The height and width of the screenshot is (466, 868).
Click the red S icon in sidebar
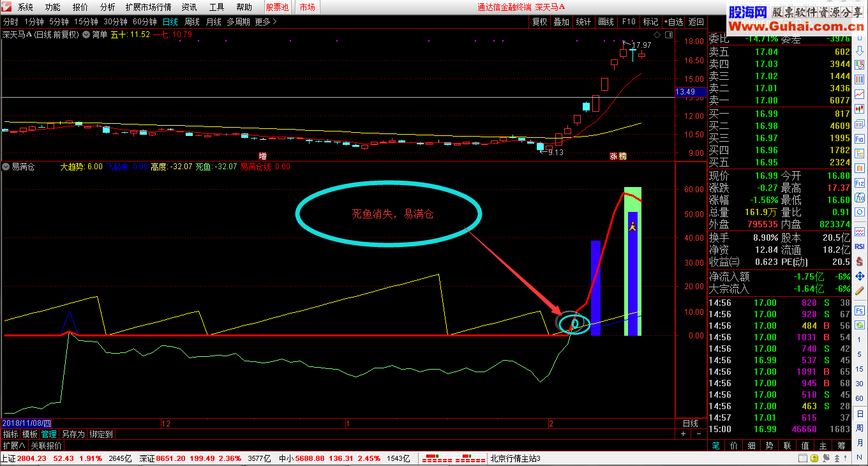click(860, 262)
